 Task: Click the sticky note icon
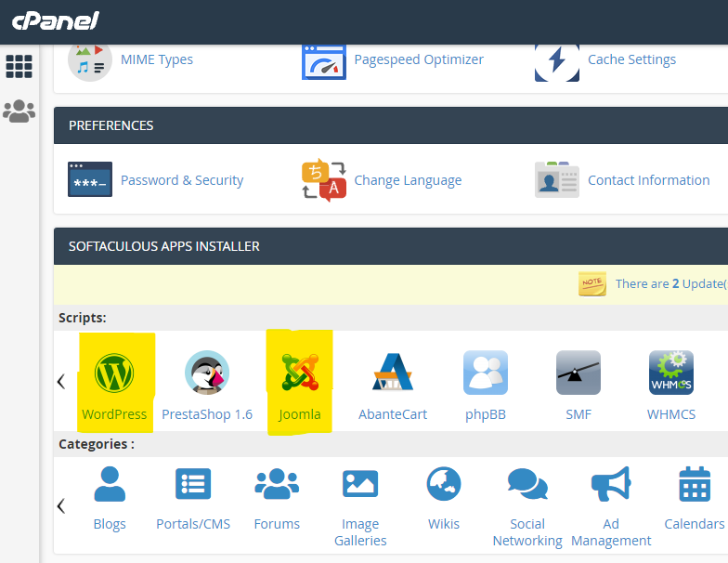592,284
